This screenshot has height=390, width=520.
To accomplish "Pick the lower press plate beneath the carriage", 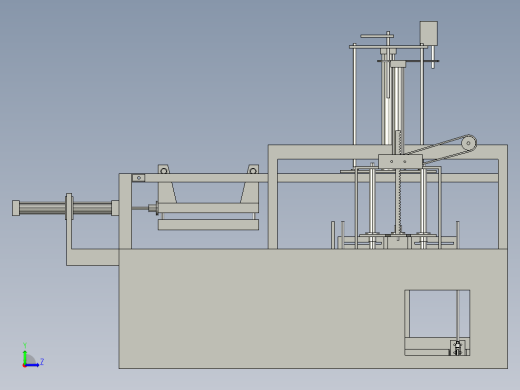I will [208, 225].
